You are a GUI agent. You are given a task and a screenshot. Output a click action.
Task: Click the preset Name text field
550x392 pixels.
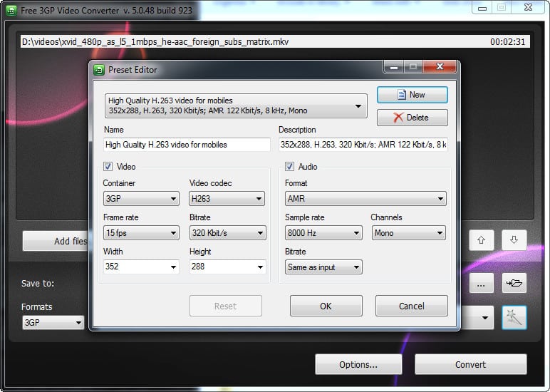[187, 145]
